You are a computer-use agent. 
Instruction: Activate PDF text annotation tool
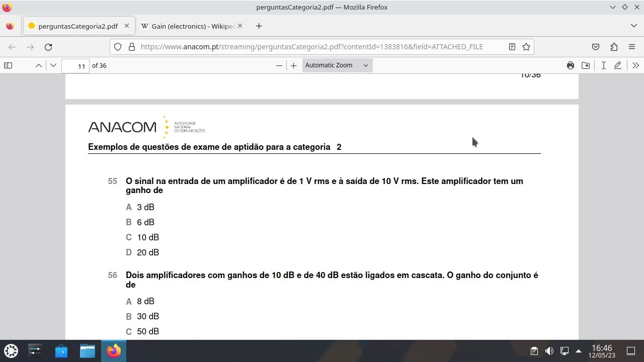click(603, 65)
